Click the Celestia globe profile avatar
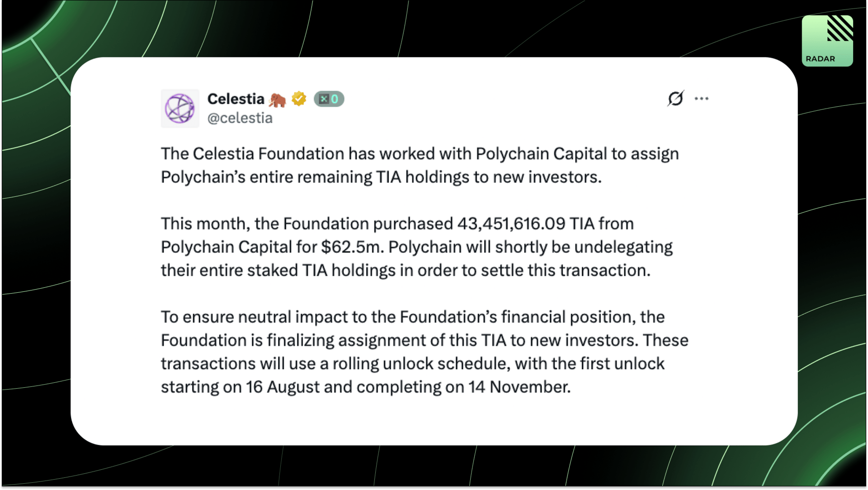The image size is (868, 490). [x=180, y=109]
